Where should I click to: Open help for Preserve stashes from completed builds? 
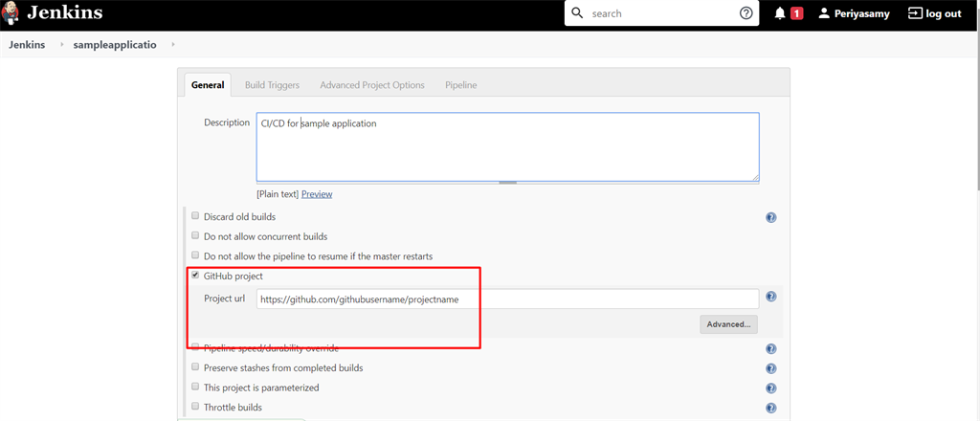770,368
